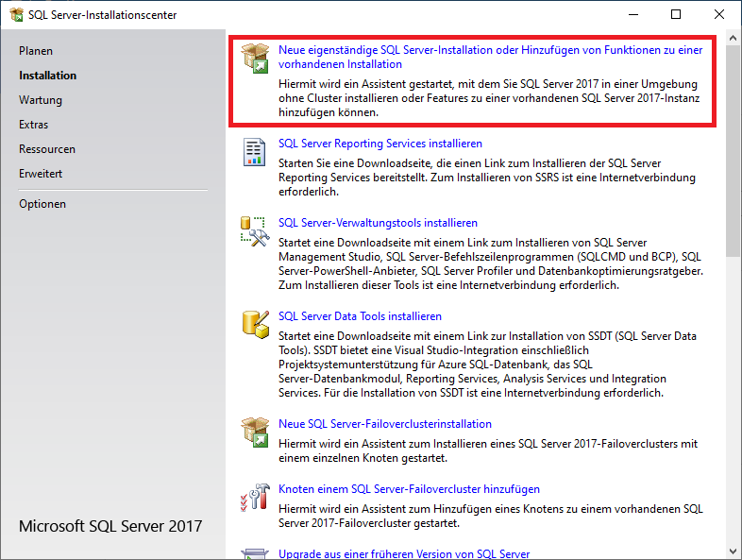Screen dimensions: 742x560
Task: Open the Extras section
Action: coord(34,125)
